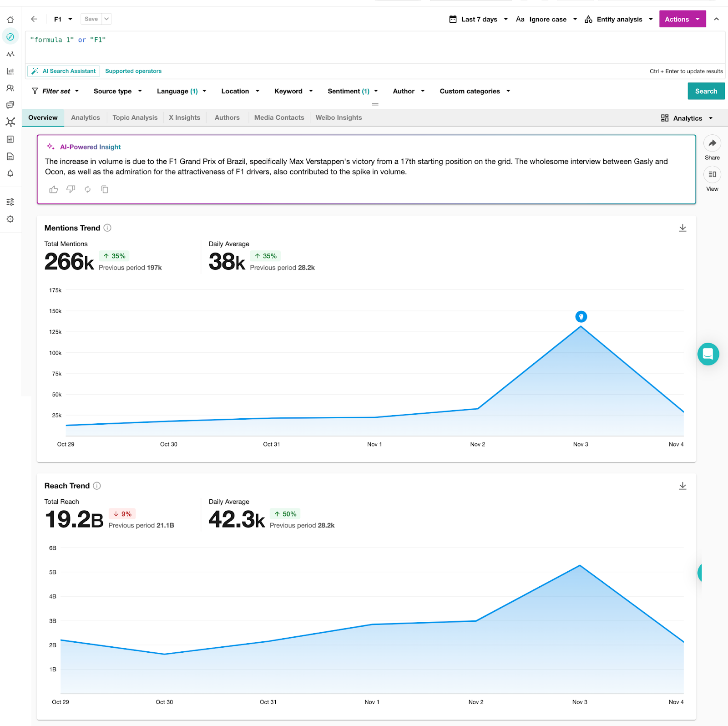Go back with the left arrow icon
Viewport: 728px width, 726px height.
(34, 19)
